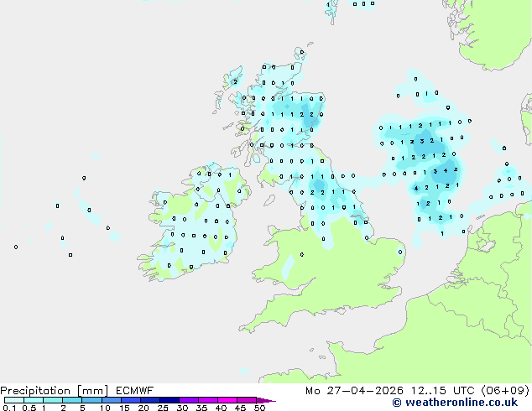The width and height of the screenshot is (532, 411).
Task: Click the legend arrow tip above 50 mm
Action: (266, 400)
